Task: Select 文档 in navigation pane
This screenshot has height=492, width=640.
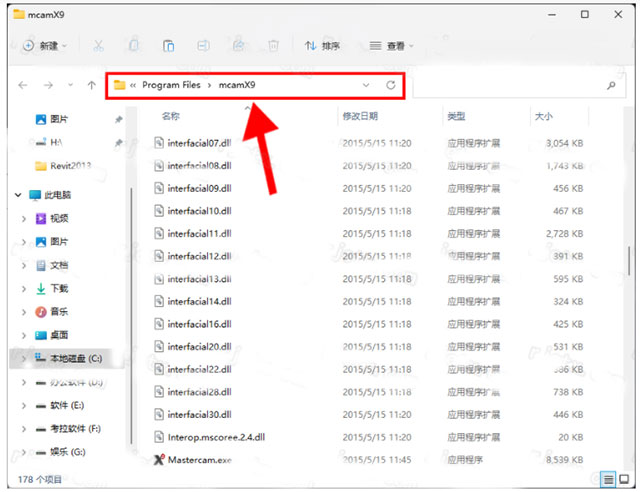Action: point(52,265)
